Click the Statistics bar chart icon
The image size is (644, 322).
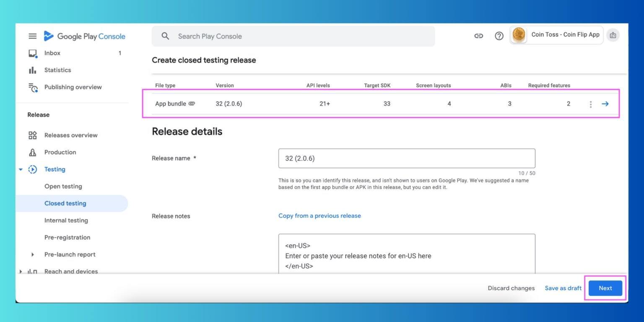[32, 70]
